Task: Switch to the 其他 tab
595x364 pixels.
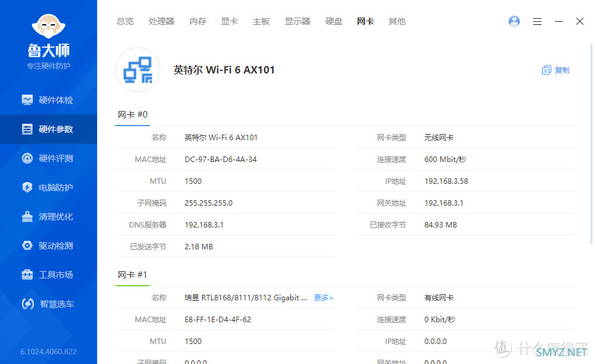Action: coord(397,22)
